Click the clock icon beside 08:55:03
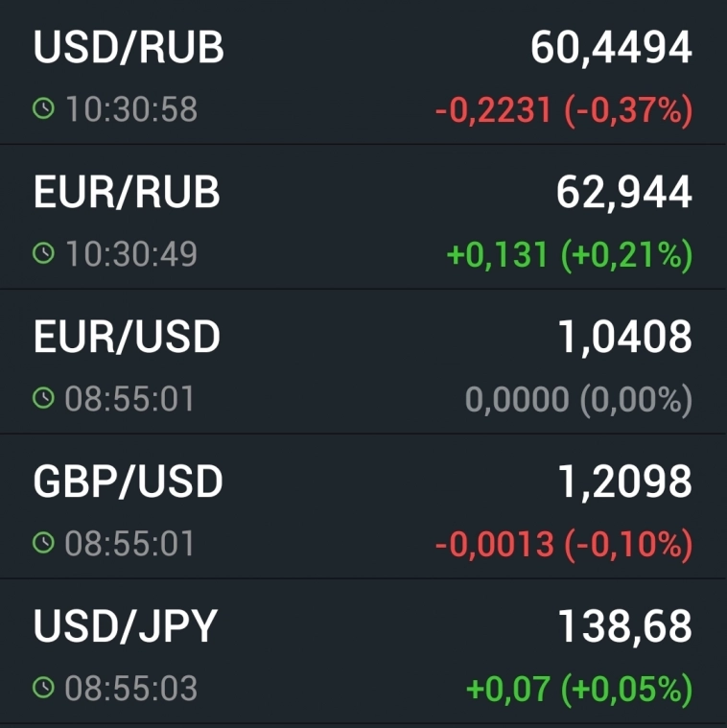This screenshot has width=727, height=728. click(44, 689)
